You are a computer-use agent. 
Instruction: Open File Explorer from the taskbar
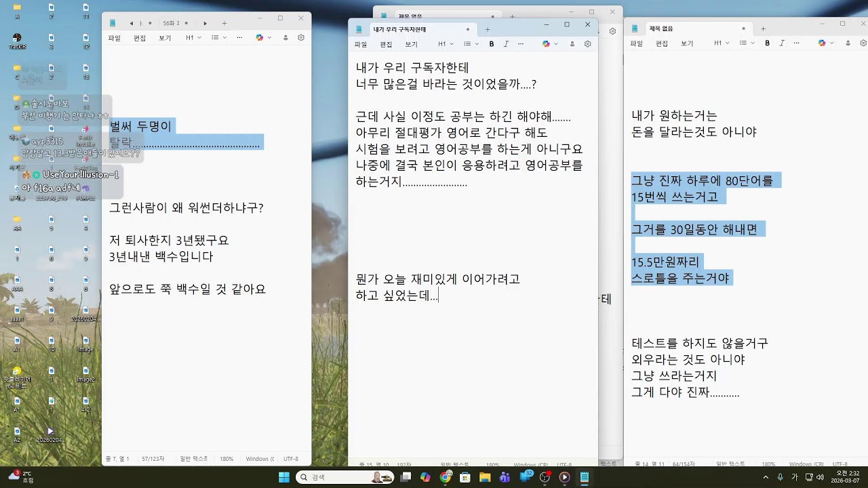pos(485,477)
